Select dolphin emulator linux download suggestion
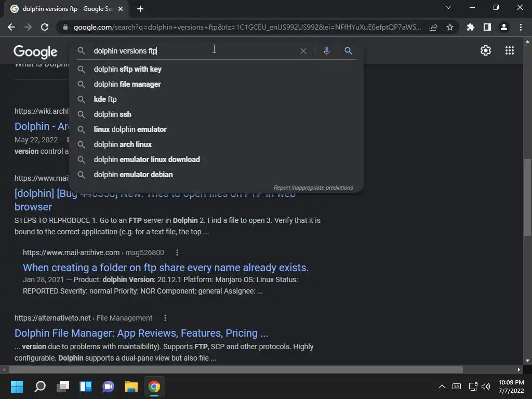The image size is (532, 399). [x=217, y=159]
